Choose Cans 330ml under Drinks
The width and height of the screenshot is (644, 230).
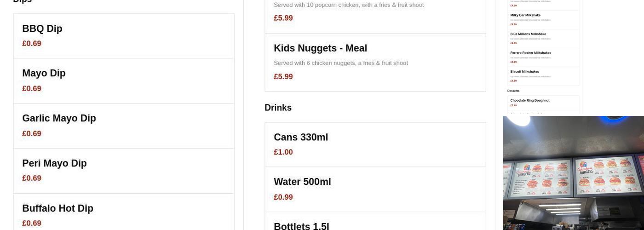pyautogui.click(x=375, y=144)
